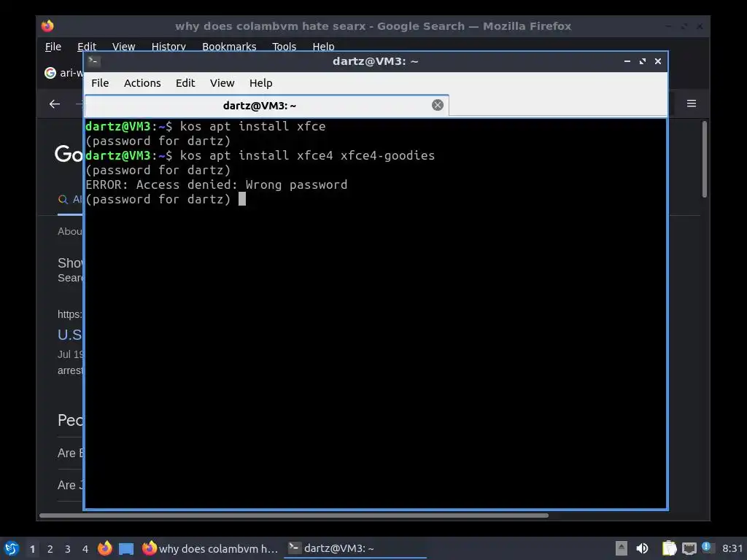Viewport: 747px width, 560px height.
Task: Open Firefox Tools menu
Action: tap(284, 47)
